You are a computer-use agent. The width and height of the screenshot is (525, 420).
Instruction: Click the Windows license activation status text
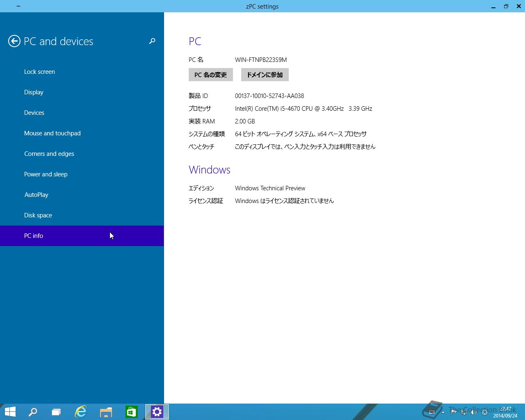coord(284,201)
